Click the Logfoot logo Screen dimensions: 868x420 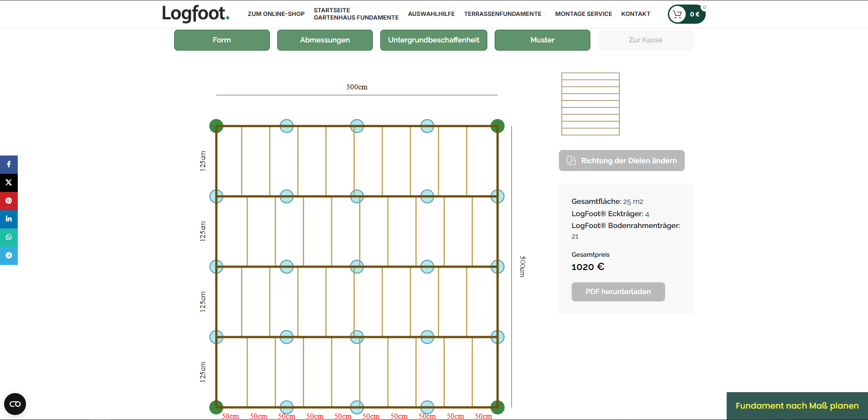tap(196, 14)
